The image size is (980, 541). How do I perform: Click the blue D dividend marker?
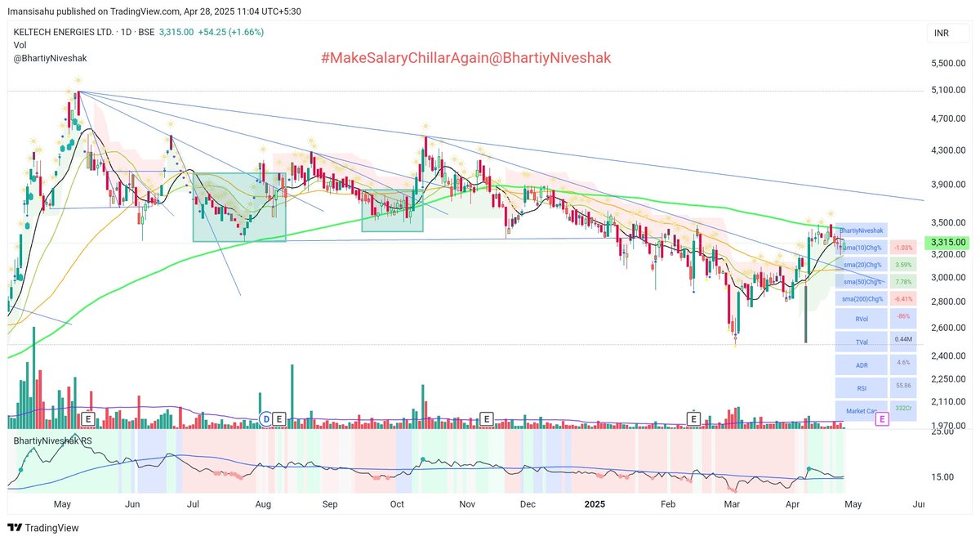click(x=265, y=418)
